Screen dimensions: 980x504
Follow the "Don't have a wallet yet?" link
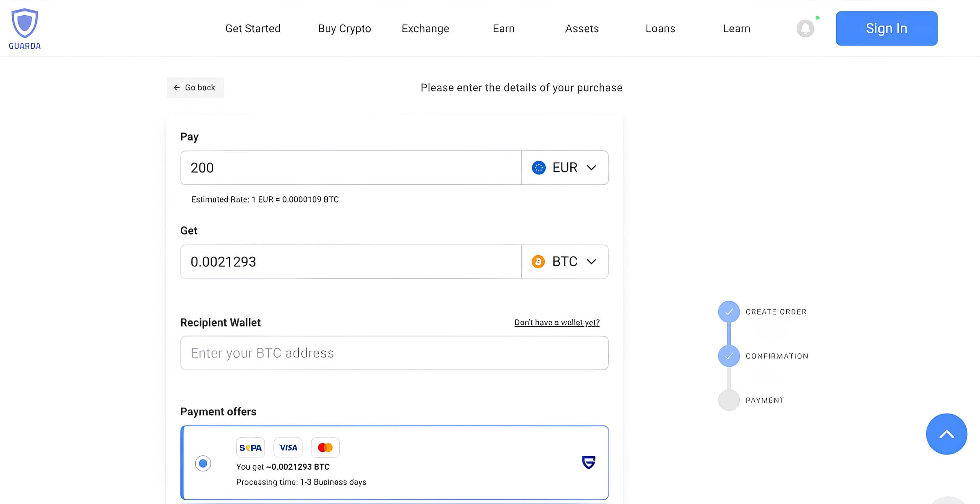click(557, 323)
